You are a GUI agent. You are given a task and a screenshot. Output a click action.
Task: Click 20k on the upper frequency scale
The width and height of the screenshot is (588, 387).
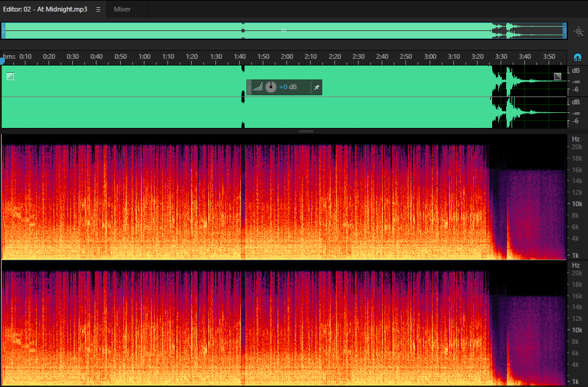pos(576,147)
